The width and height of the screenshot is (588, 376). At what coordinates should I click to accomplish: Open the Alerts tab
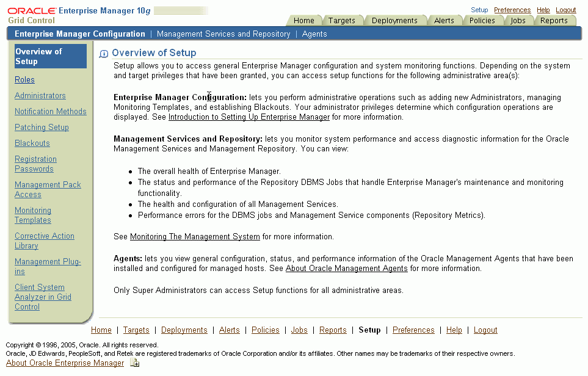point(445,20)
